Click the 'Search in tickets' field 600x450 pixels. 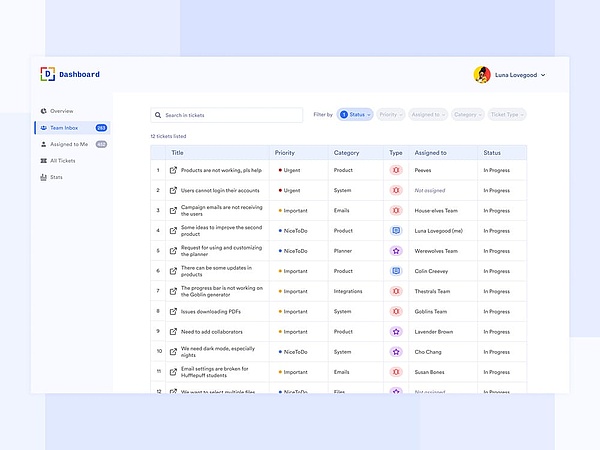pyautogui.click(x=226, y=115)
